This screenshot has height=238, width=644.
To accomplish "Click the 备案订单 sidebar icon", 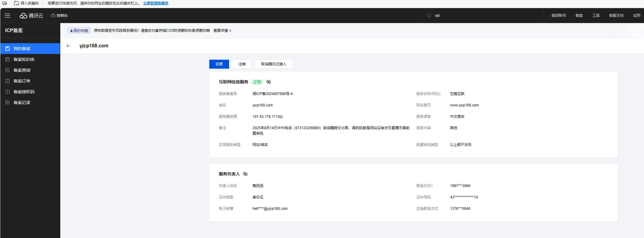I will click(x=8, y=81).
